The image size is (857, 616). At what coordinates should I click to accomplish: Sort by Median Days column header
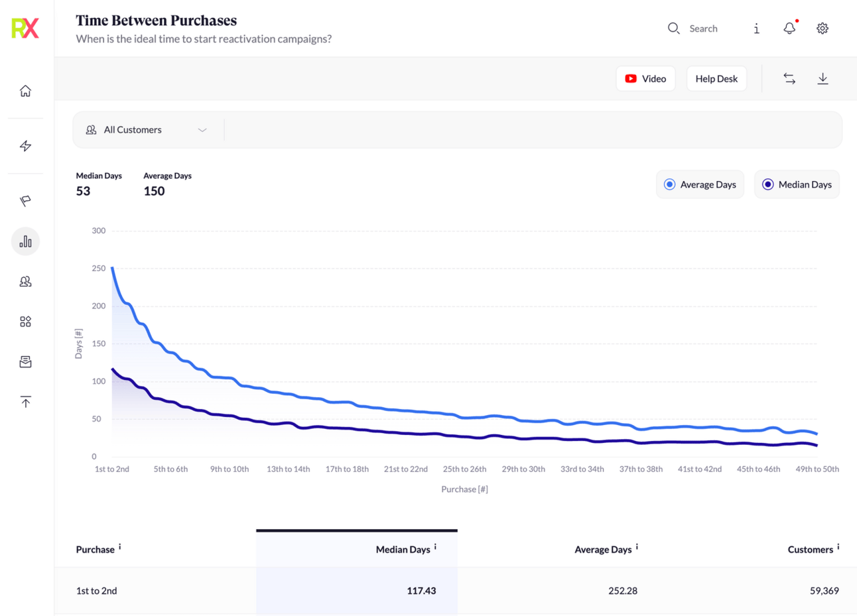(x=403, y=549)
